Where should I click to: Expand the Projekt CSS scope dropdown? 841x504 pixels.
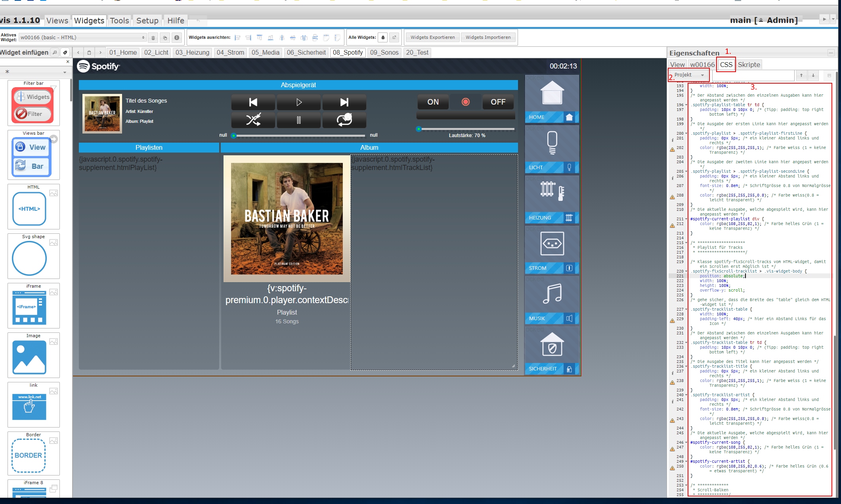point(689,75)
